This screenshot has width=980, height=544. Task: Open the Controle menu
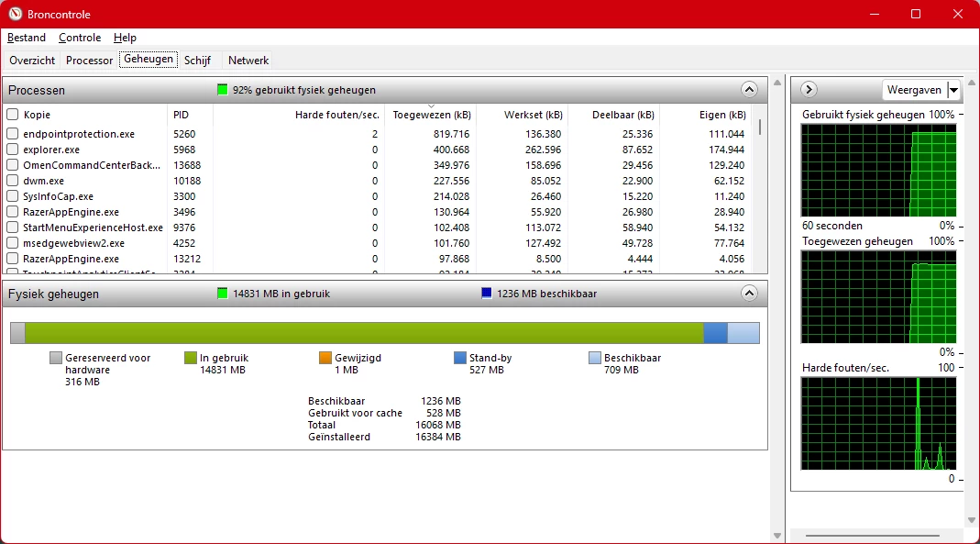click(x=80, y=38)
